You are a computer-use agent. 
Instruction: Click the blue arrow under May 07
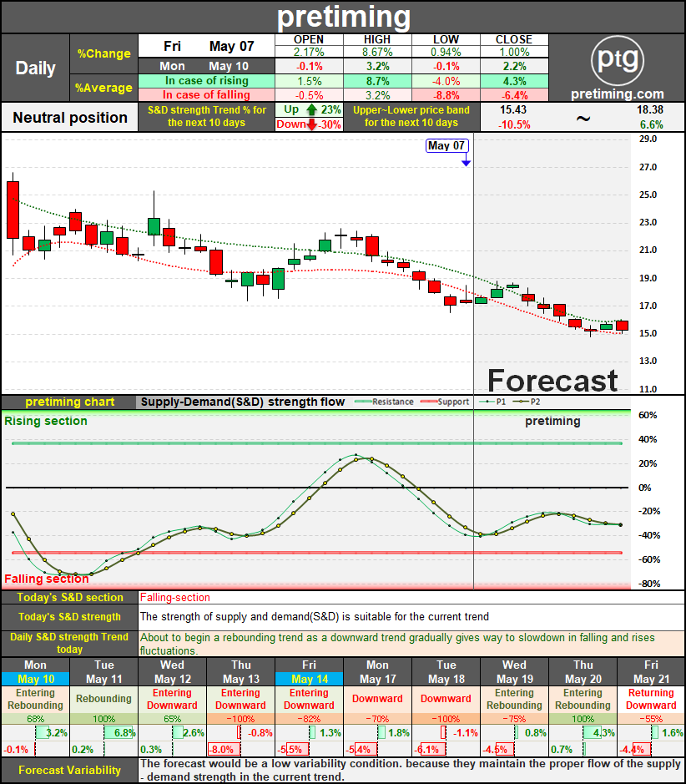click(466, 159)
